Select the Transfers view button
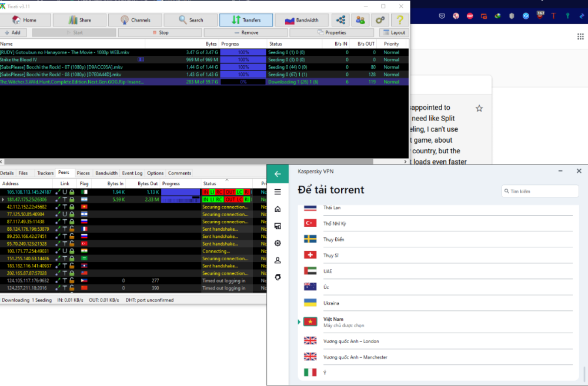Viewport: 588px width, 386px height. [246, 20]
